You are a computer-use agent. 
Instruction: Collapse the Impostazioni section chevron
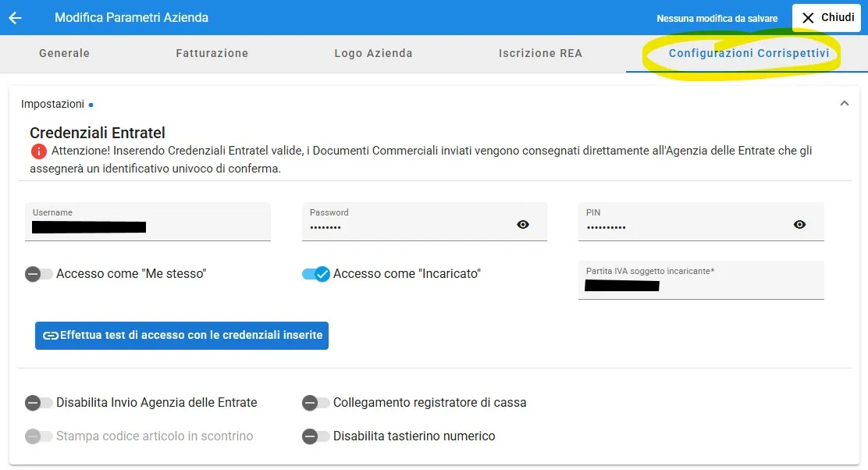coord(845,104)
